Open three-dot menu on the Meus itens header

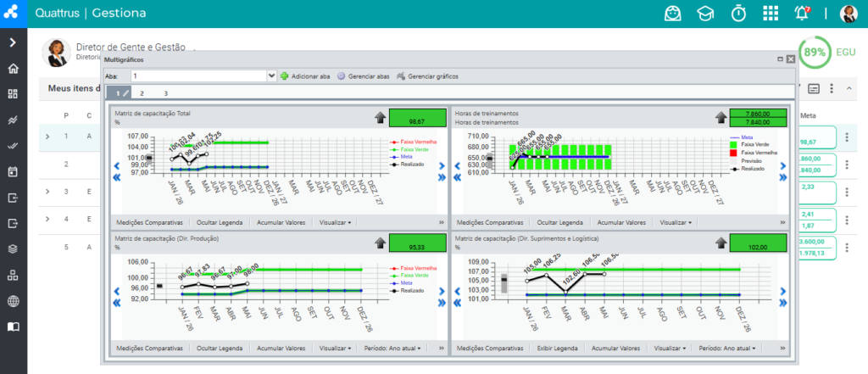click(x=831, y=89)
